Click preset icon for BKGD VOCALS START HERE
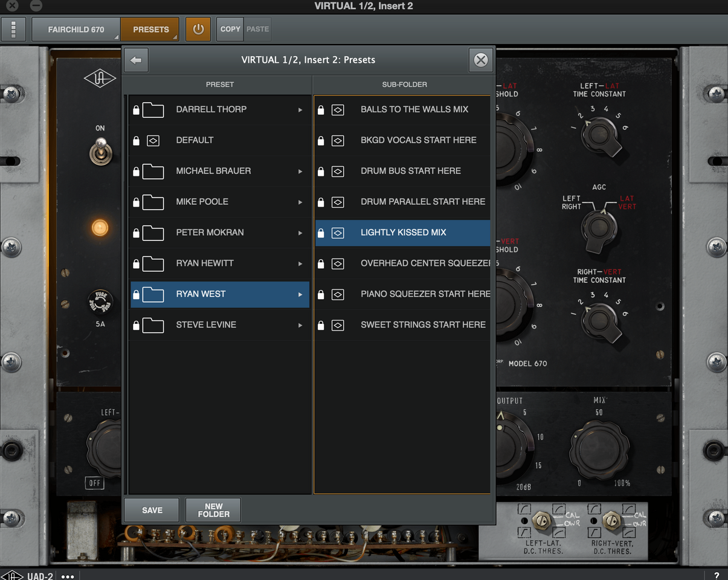The image size is (728, 580). click(x=338, y=140)
